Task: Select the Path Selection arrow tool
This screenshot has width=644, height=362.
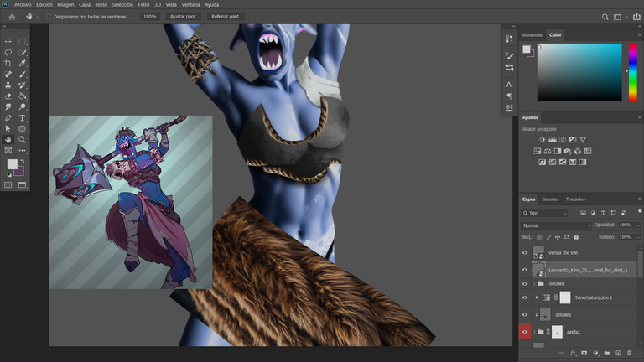Action: click(8, 128)
